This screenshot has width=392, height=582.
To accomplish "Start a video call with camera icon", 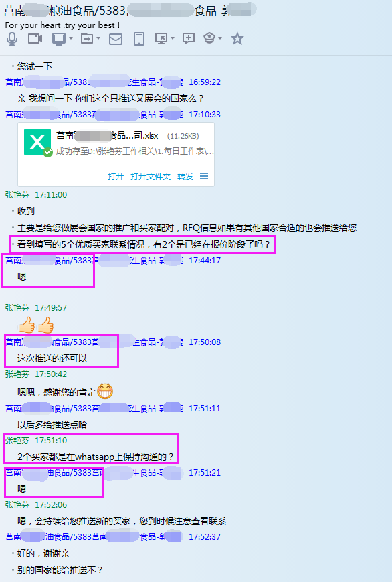I will coord(35,39).
